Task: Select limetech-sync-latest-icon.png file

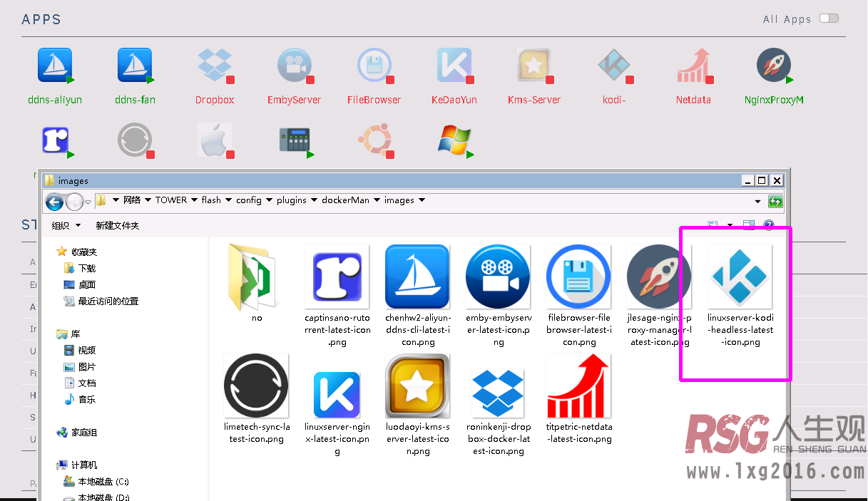Action: [x=256, y=399]
